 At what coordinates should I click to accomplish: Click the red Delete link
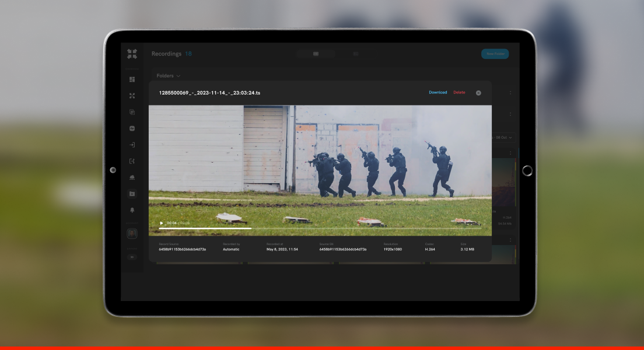tap(459, 93)
